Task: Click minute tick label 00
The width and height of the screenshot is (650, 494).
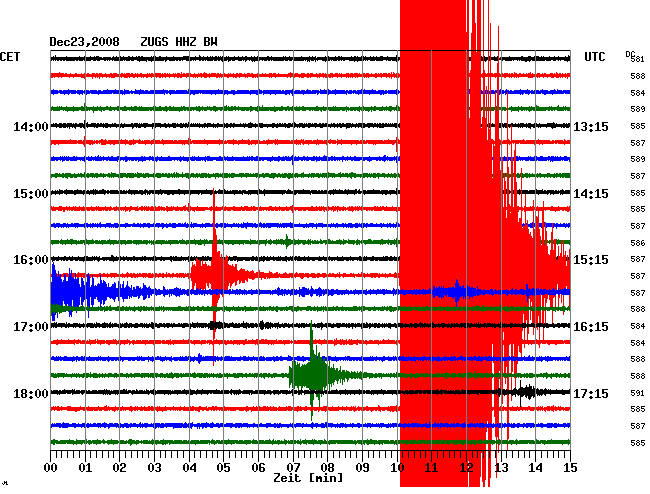Action: coord(50,468)
